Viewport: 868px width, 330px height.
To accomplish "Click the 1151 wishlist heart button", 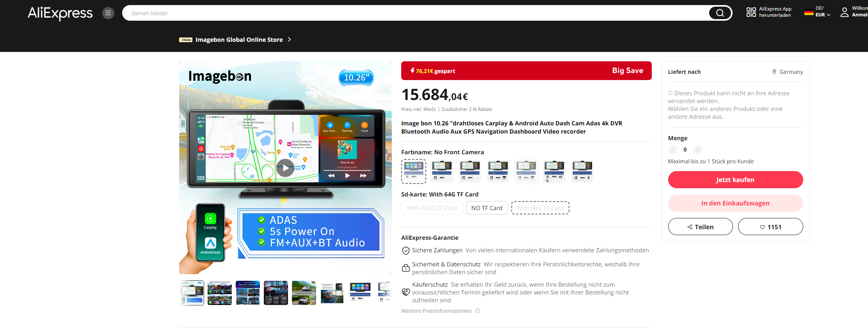I will (x=770, y=227).
